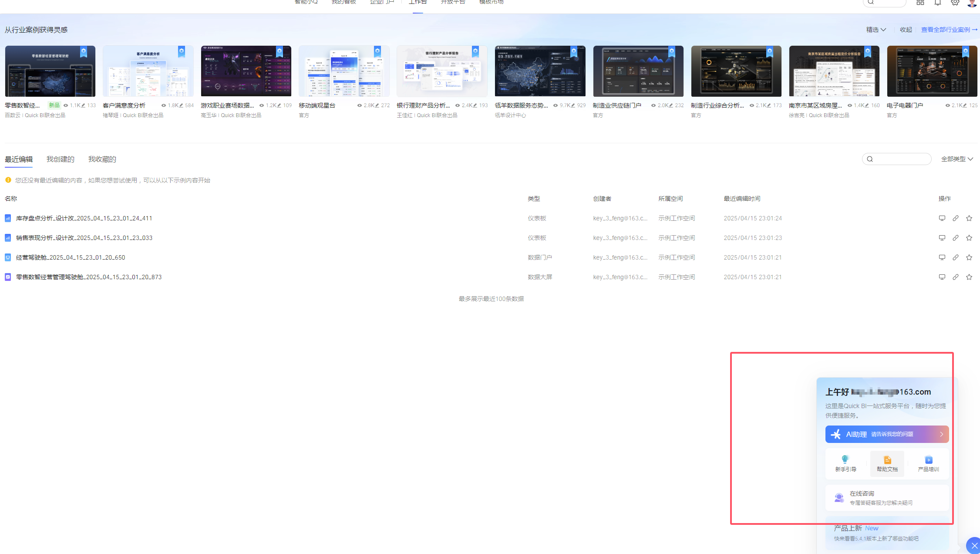The image size is (980, 554).
Task: Star the 库存盘点分析 dashboard row
Action: [969, 218]
